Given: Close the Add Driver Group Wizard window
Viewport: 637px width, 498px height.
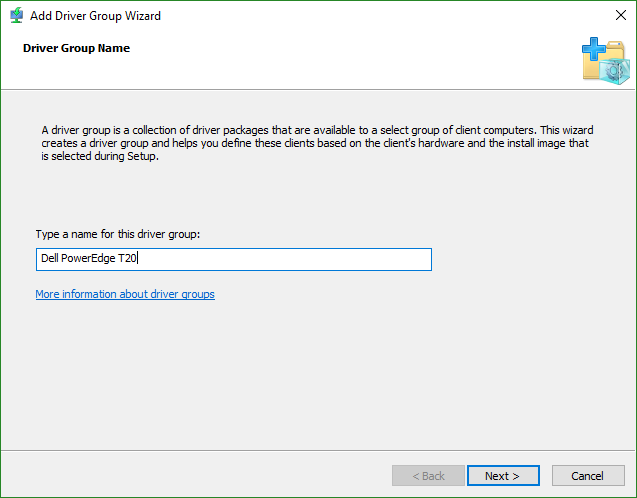Looking at the screenshot, I should 620,15.
